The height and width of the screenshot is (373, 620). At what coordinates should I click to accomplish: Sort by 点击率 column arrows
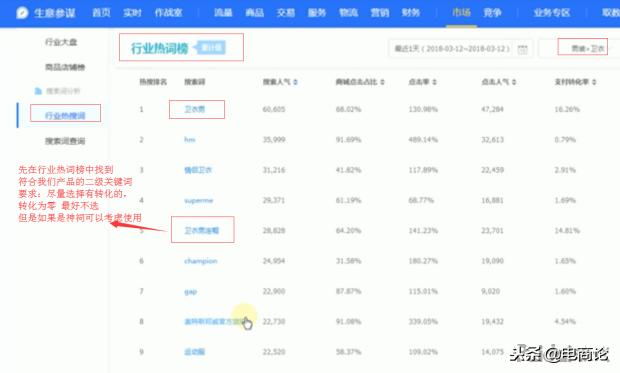[x=434, y=82]
